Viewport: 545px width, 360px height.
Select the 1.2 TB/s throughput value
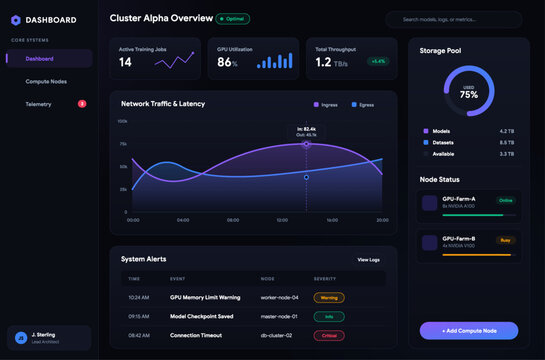point(331,63)
